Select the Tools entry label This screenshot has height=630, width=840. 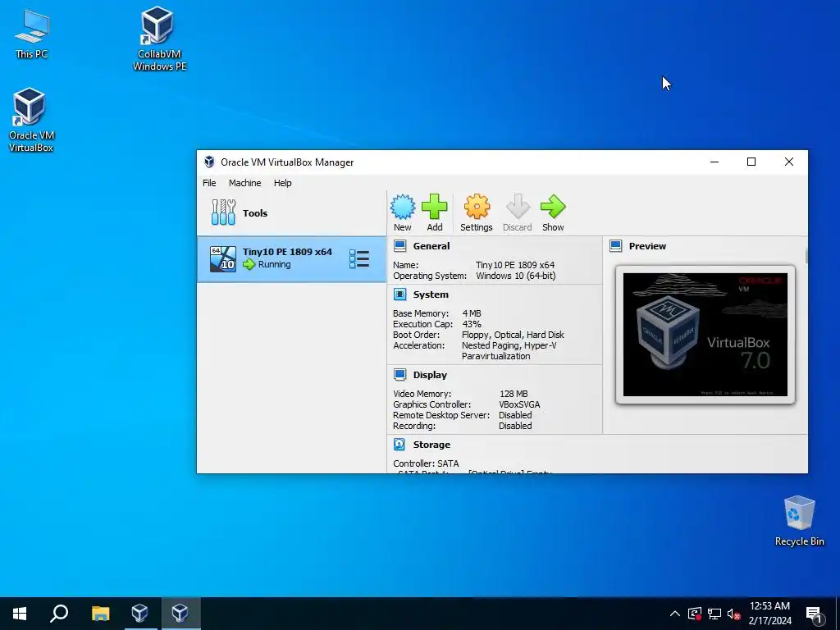255,212
